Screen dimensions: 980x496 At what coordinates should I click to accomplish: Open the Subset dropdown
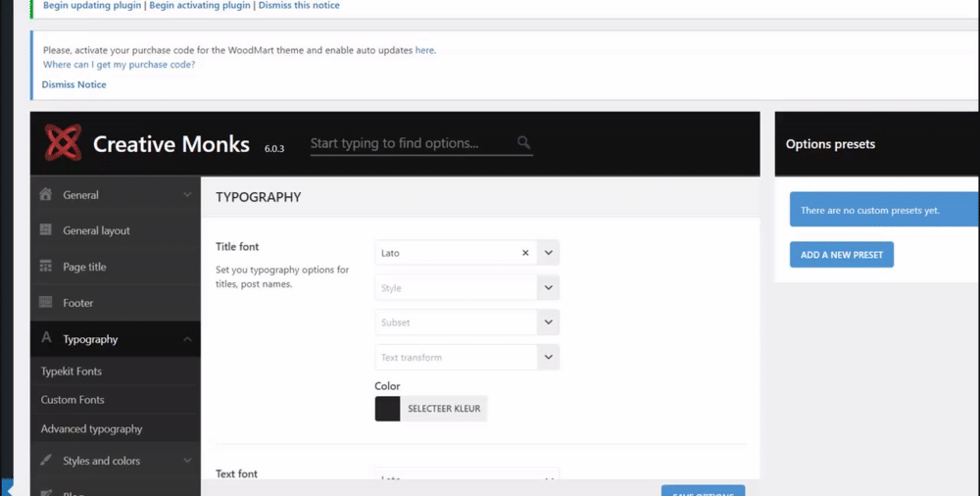pos(466,322)
